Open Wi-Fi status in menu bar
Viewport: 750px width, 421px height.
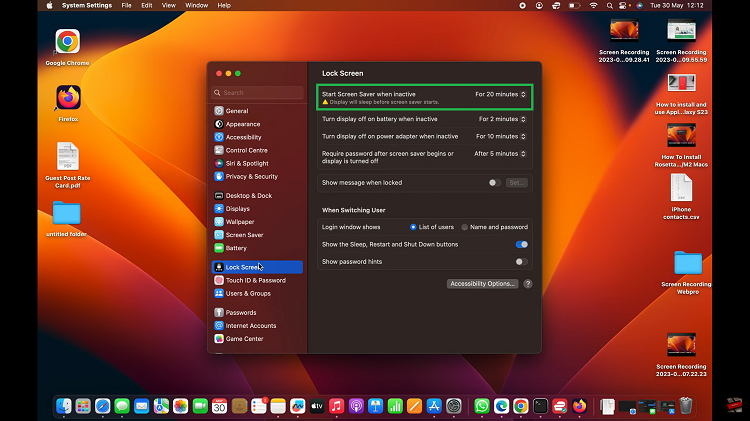593,6
